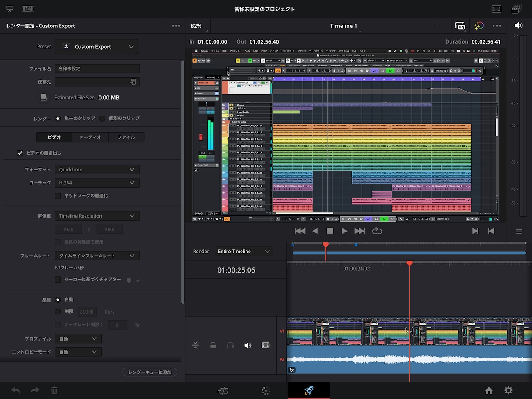Browse for save location folder icon
The image size is (532, 399).
[133, 82]
